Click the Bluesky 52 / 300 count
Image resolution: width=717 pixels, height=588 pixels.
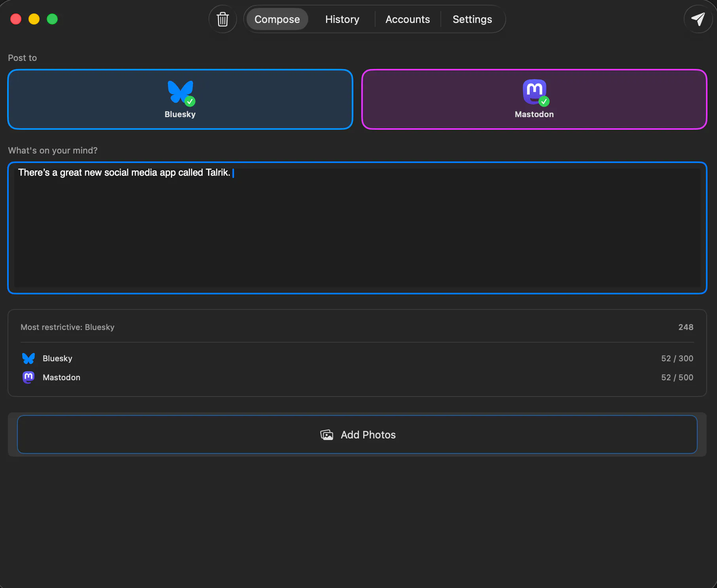(x=677, y=358)
